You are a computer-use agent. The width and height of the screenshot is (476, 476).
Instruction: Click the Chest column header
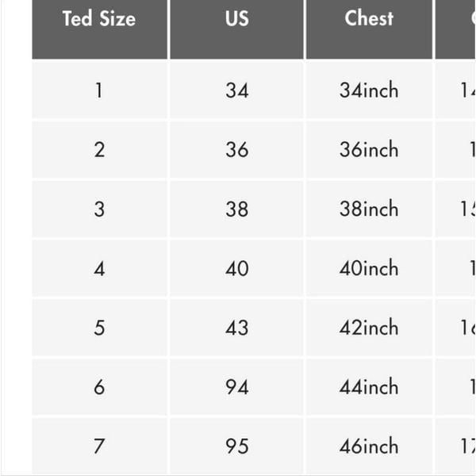(x=369, y=29)
